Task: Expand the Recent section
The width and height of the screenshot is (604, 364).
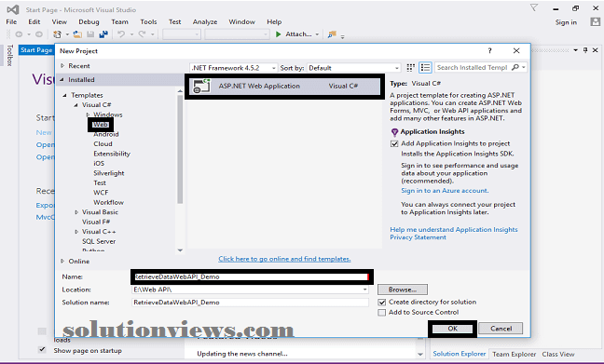Action: 62,66
